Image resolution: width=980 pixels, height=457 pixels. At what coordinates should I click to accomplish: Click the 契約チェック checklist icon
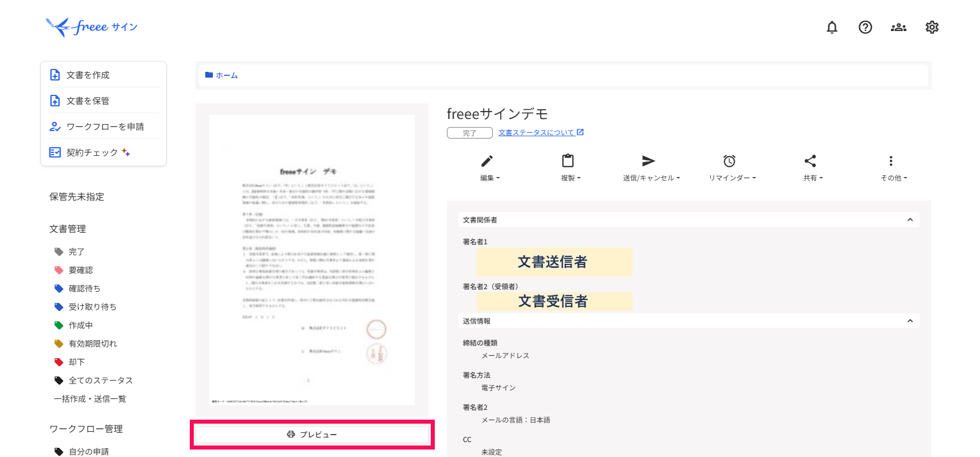pyautogui.click(x=55, y=152)
